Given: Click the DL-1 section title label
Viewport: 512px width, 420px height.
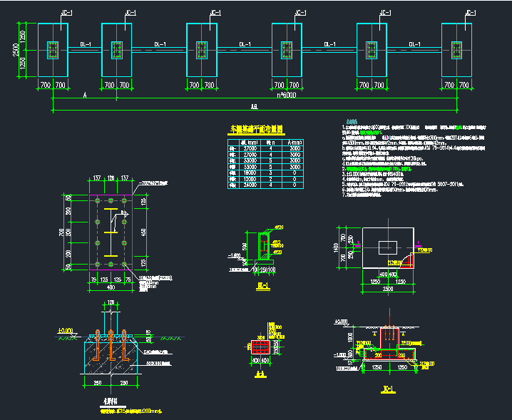Looking at the screenshot, I should (262, 286).
